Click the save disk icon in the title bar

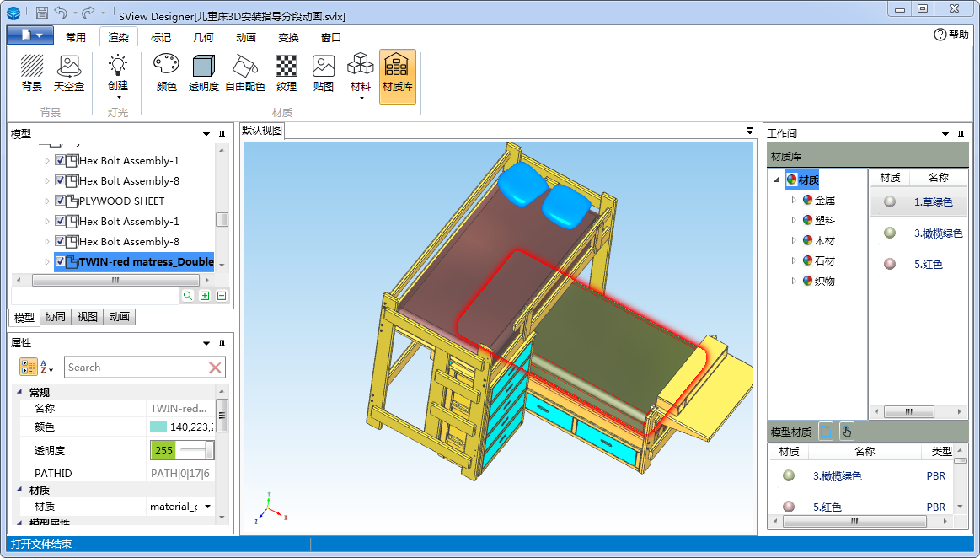41,12
